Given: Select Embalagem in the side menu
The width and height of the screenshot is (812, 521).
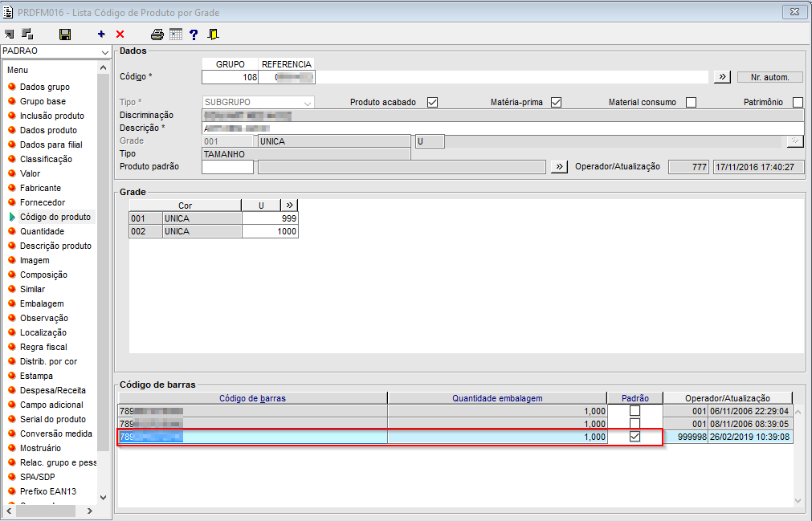Looking at the screenshot, I should pyautogui.click(x=42, y=304).
